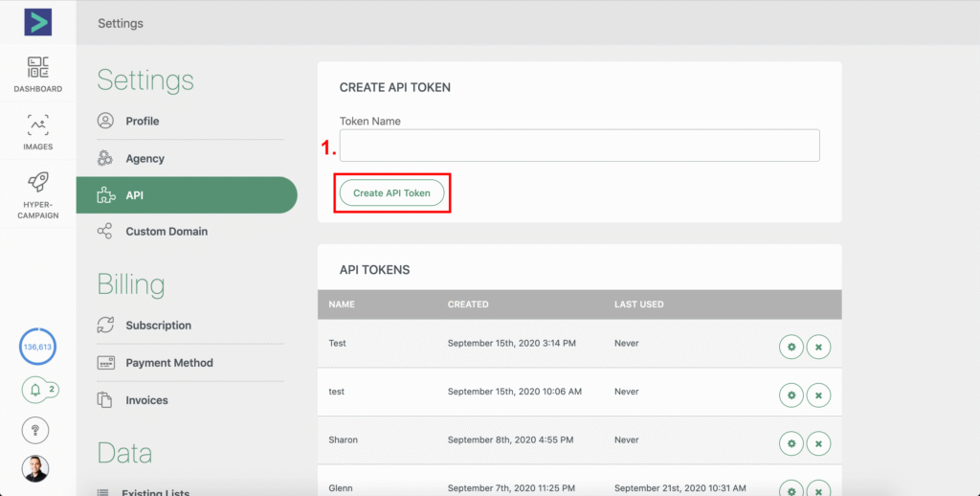Click the user avatar photo
Screen dimensions: 980x496
pyautogui.click(x=35, y=468)
